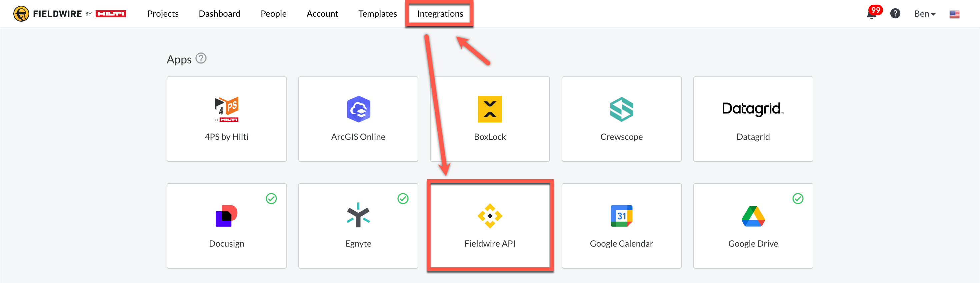Select the Crewscope app icon
Screen dimensions: 980x283
(621, 109)
